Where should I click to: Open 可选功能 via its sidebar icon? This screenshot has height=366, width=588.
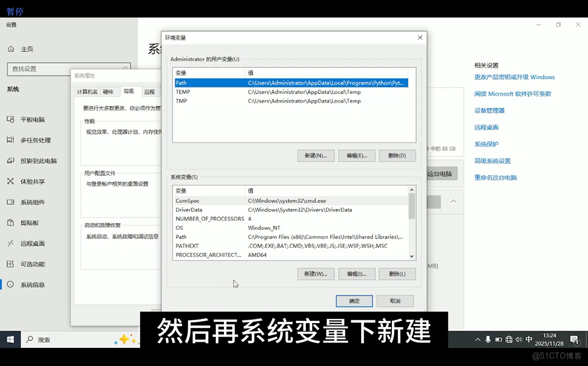click(x=11, y=264)
